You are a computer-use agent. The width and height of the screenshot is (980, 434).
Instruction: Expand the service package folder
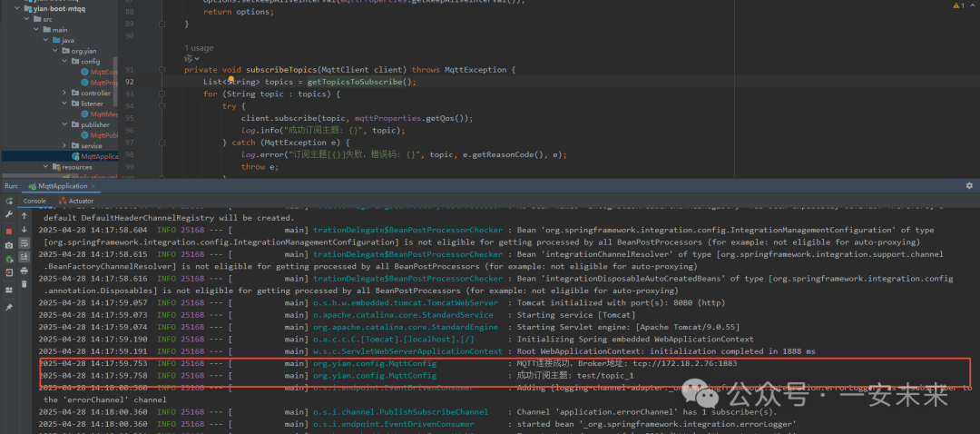click(63, 145)
